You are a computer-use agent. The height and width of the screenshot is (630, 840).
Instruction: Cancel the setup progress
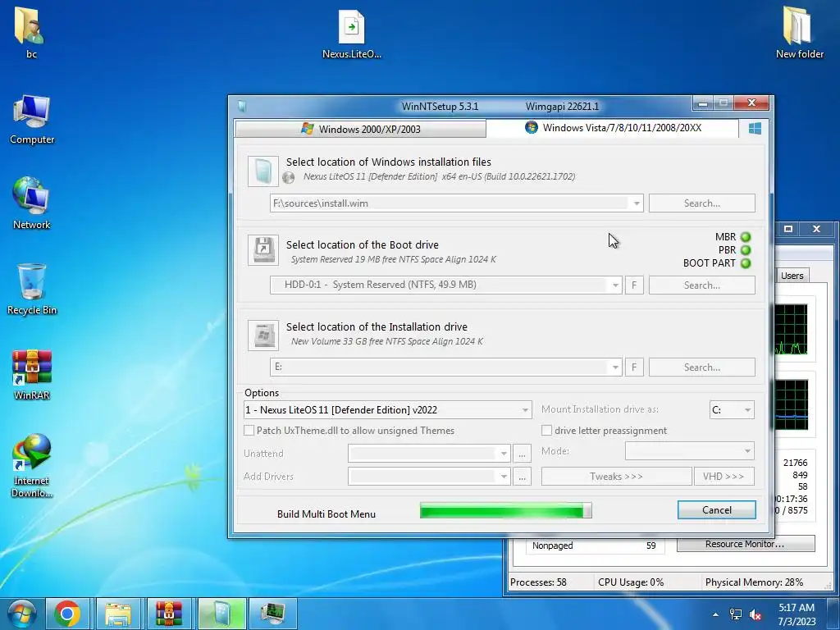(717, 510)
